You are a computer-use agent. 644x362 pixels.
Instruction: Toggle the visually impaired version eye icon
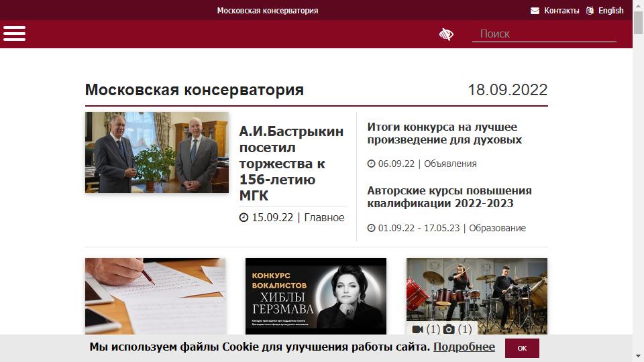(446, 34)
